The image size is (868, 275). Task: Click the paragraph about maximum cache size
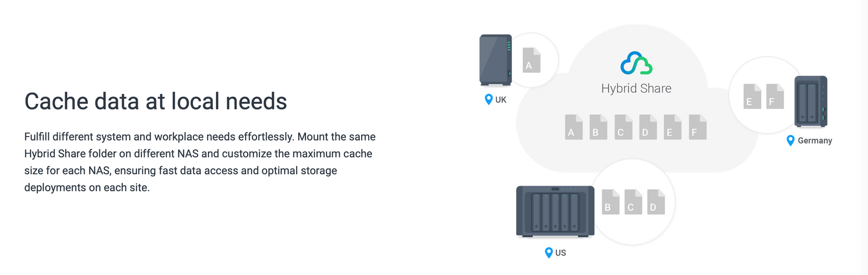tap(200, 162)
